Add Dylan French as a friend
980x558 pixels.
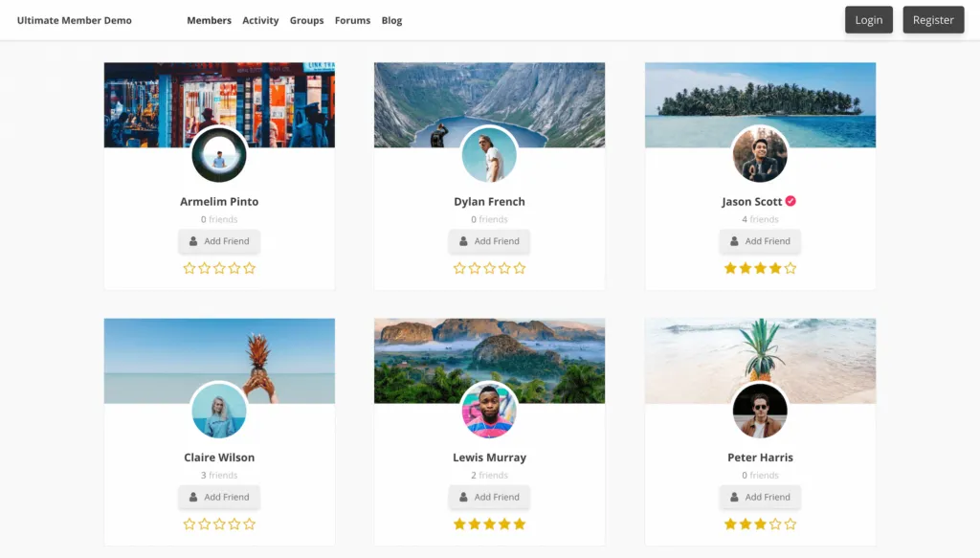489,241
